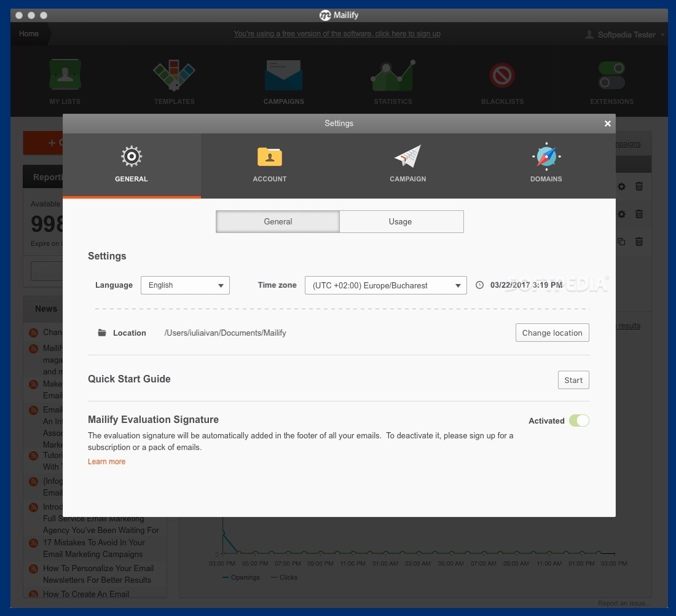
Task: Open the Campaign paper plane icon tab
Action: pyautogui.click(x=407, y=156)
